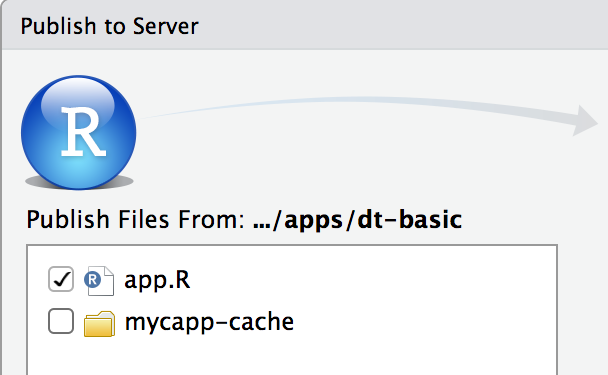608x375 pixels.
Task: Click the Publish Files From label
Action: tap(136, 219)
